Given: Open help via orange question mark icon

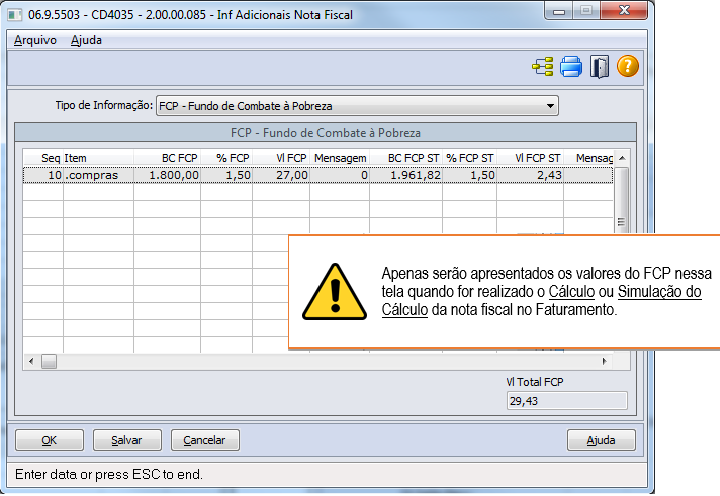Looking at the screenshot, I should 627,68.
